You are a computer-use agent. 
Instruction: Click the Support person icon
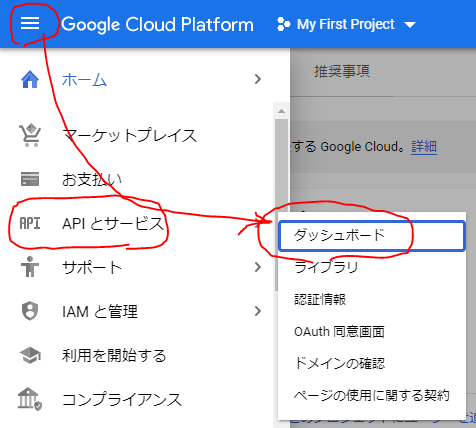click(30, 267)
